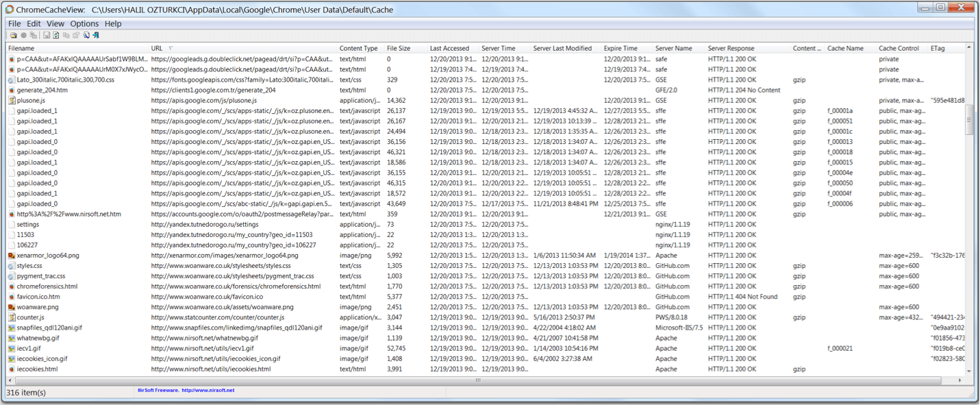980x405 pixels.
Task: Click the Copy Selected Items toolbar icon
Action: [66, 35]
